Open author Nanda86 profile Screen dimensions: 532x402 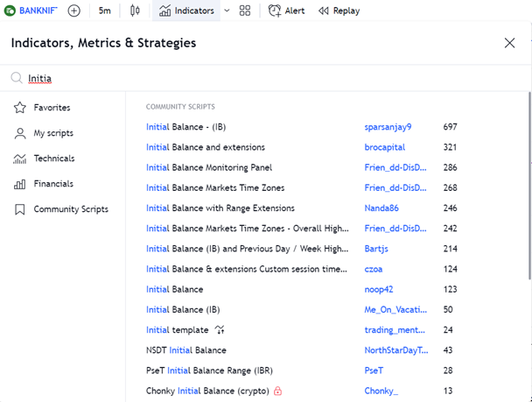(x=381, y=208)
